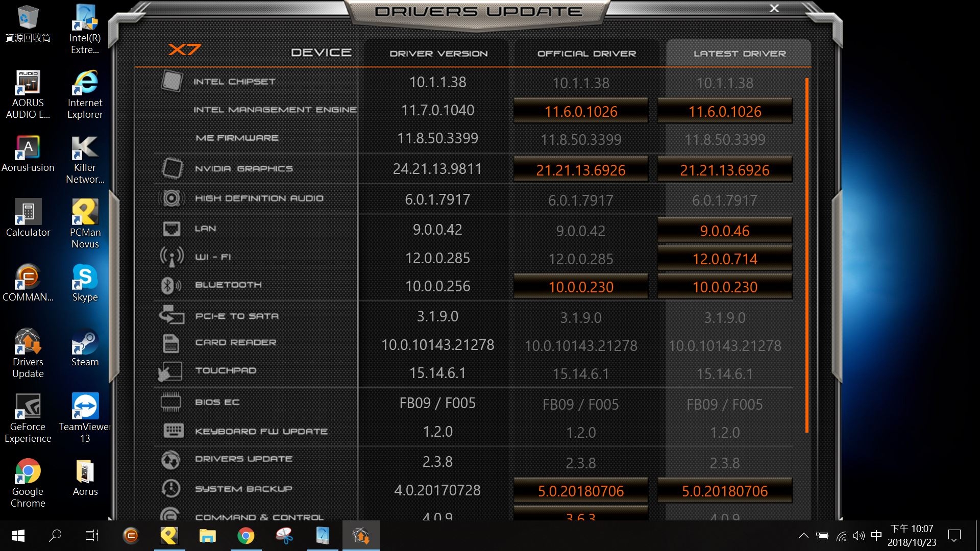
Task: Show hidden system tray icons
Action: [803, 536]
